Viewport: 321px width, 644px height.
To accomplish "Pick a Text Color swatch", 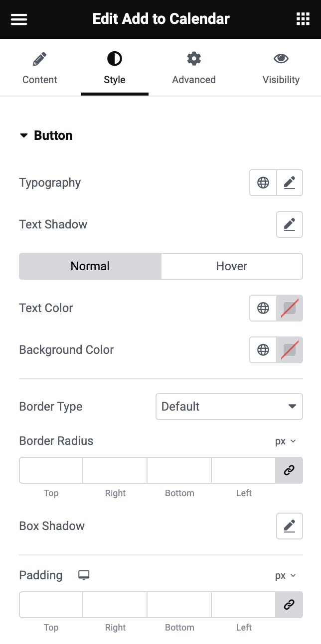I will click(290, 308).
